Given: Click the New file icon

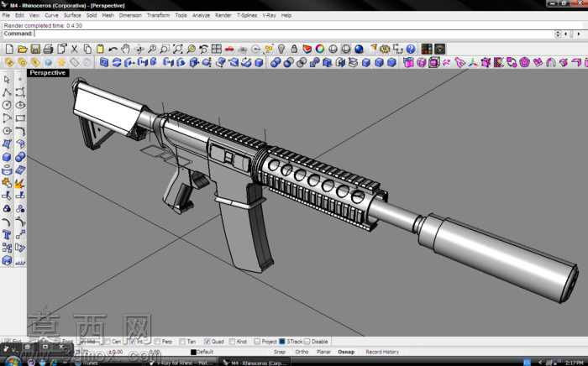Looking at the screenshot, I should [x=9, y=49].
